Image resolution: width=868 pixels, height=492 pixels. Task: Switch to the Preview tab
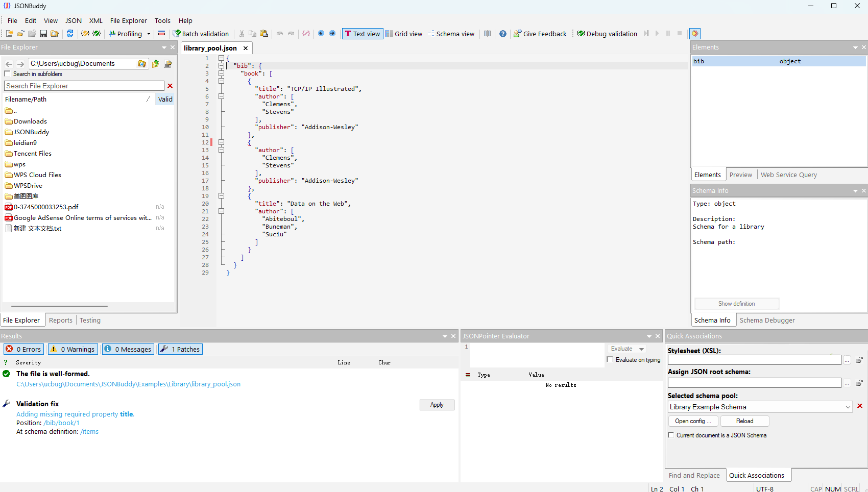pyautogui.click(x=740, y=175)
